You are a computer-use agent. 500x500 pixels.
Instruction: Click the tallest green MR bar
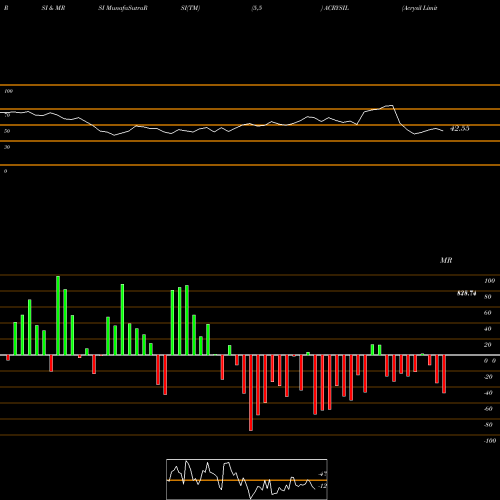tap(58, 315)
